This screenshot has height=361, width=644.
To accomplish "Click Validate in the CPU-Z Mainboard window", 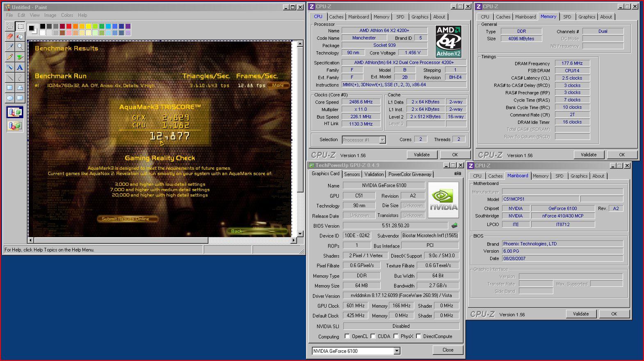I will tap(581, 314).
